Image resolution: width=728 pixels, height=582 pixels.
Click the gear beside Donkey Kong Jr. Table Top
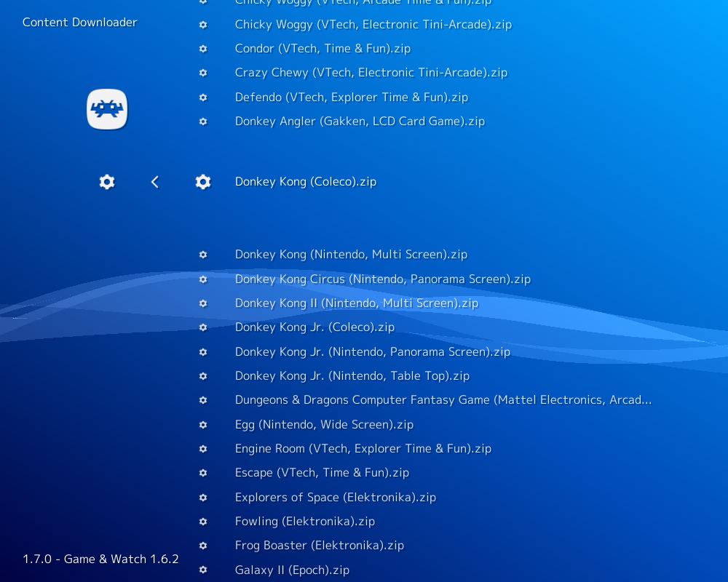[203, 376]
